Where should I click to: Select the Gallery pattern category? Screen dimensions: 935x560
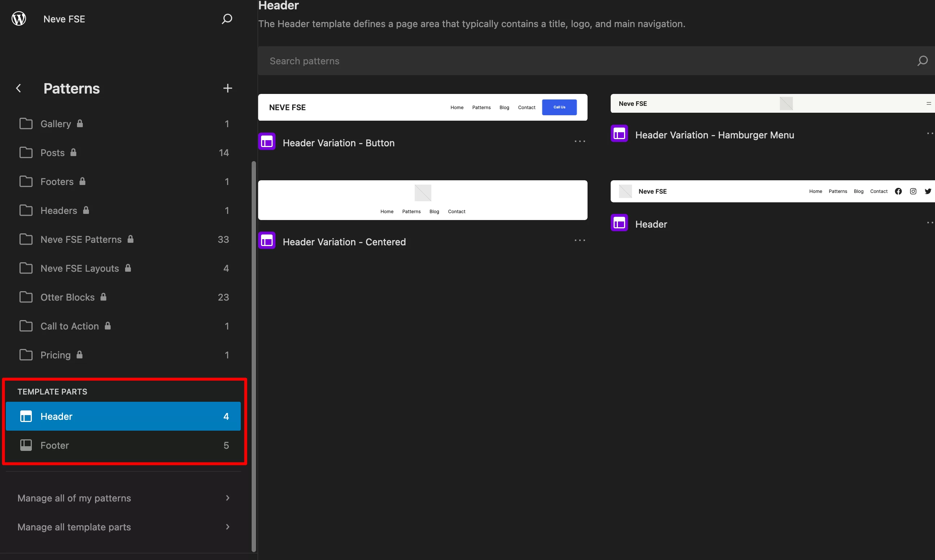(123, 124)
